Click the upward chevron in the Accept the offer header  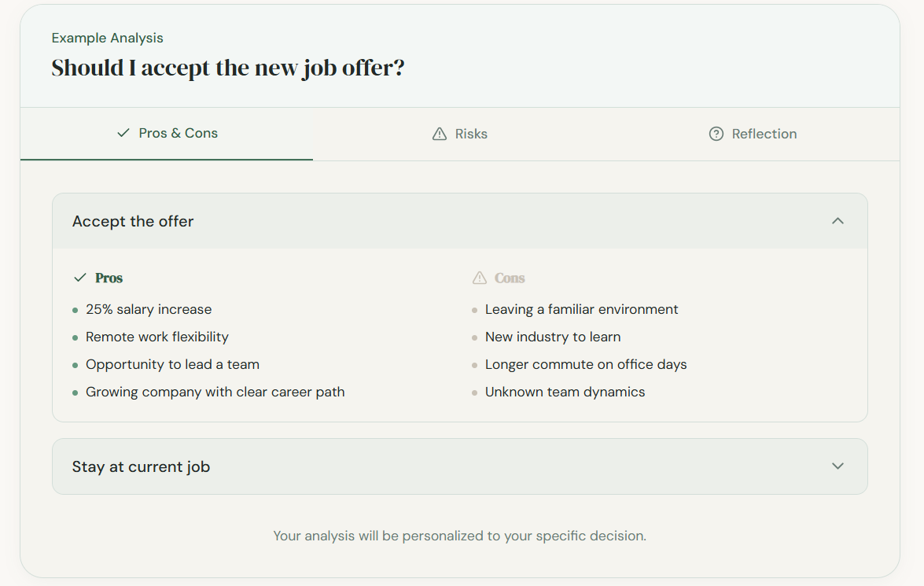(838, 221)
